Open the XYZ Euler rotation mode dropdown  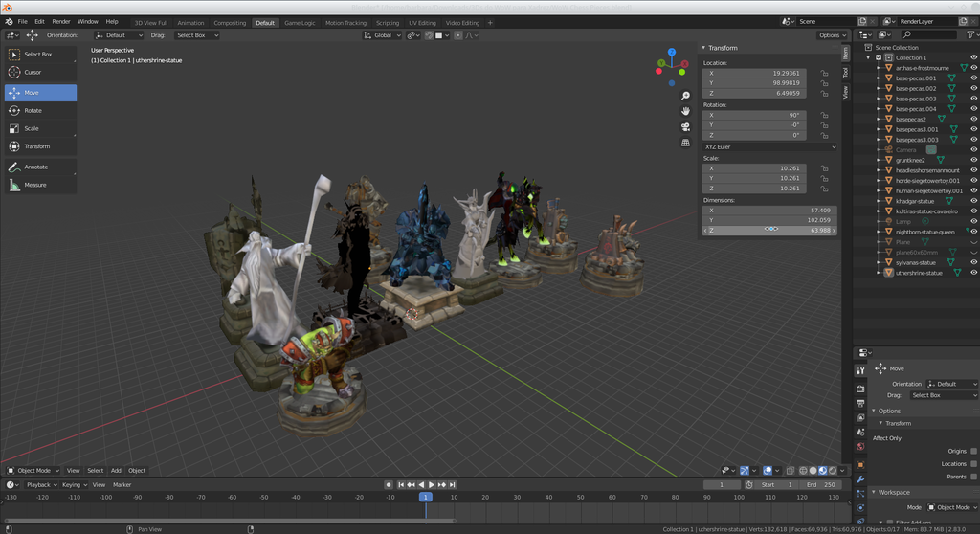tap(769, 147)
